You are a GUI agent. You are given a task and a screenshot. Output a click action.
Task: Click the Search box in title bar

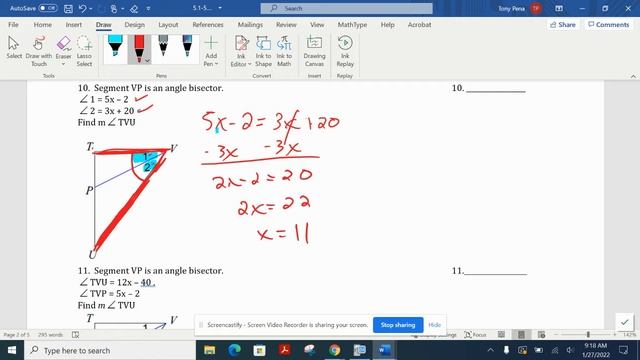tap(347, 8)
